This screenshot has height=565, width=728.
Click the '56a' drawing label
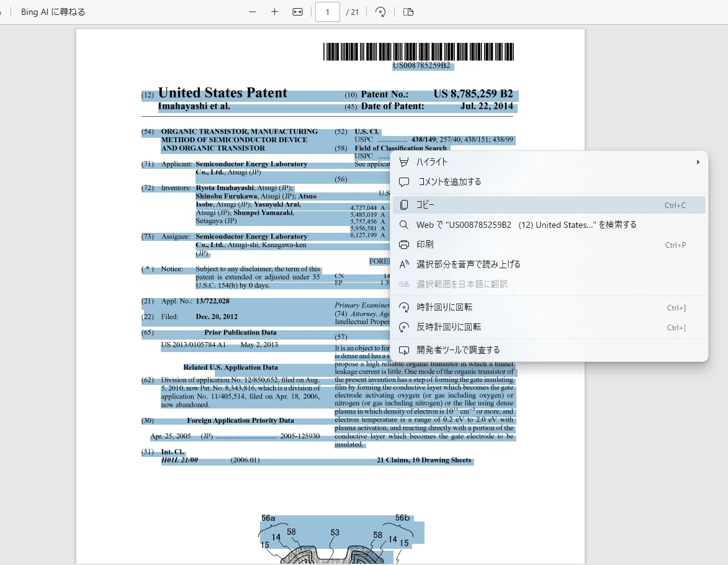point(268,518)
